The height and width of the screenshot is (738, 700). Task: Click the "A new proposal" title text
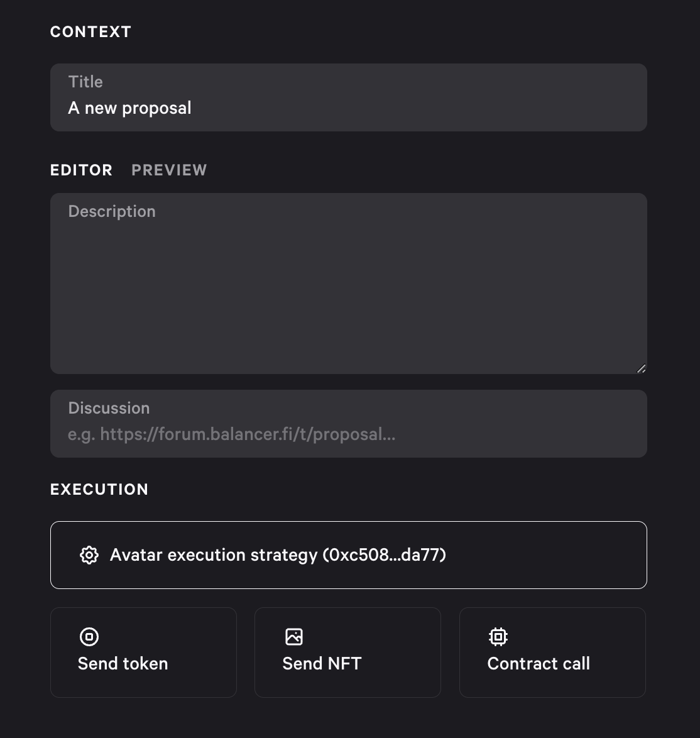click(130, 108)
